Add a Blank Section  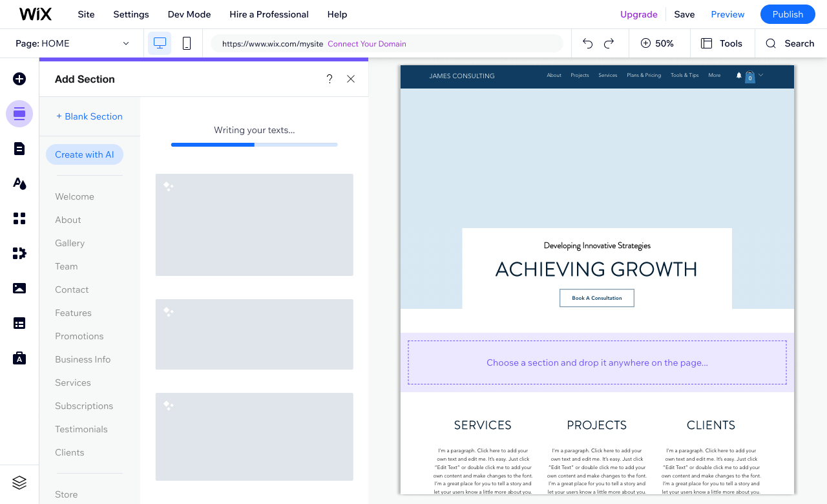click(x=89, y=116)
